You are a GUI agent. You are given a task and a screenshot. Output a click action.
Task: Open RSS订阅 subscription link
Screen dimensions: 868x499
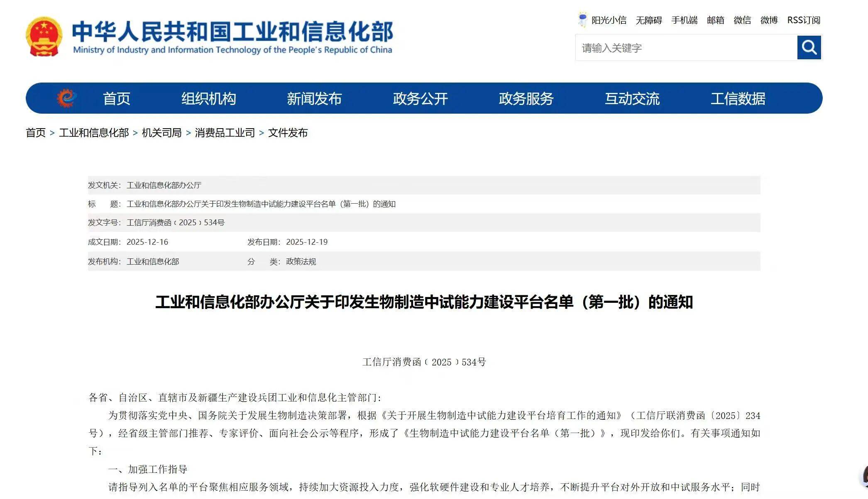[x=803, y=20]
